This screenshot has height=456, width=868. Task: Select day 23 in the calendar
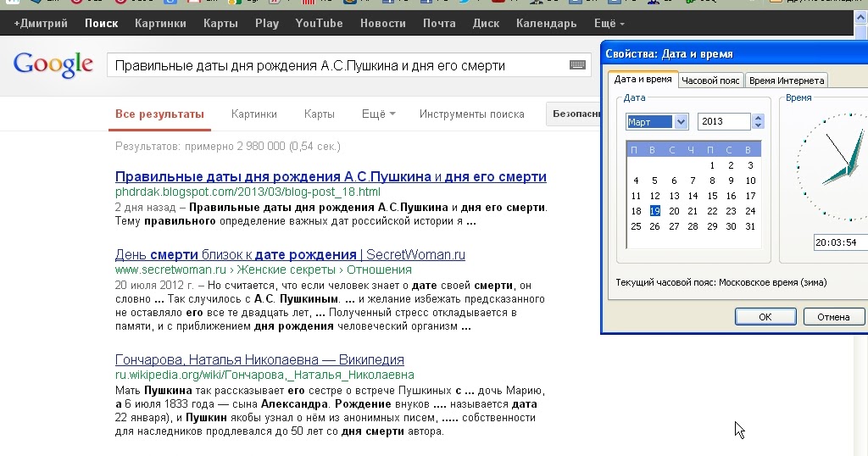[x=731, y=211]
